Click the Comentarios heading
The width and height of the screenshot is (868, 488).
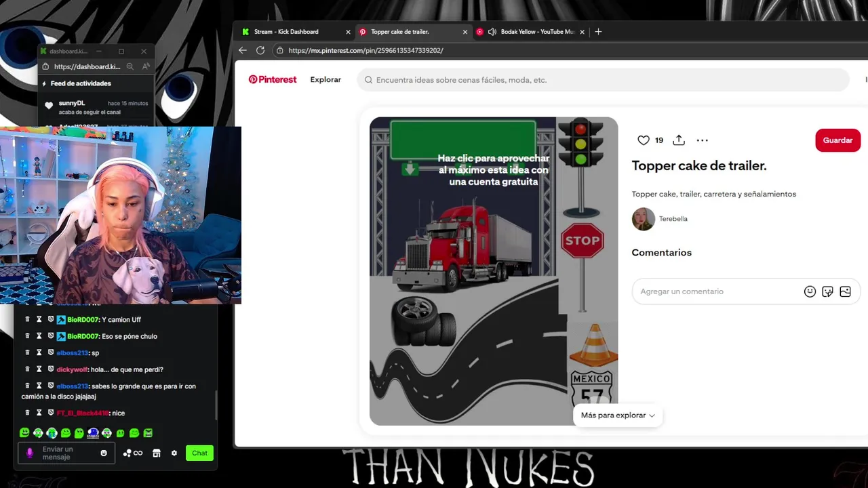click(x=661, y=252)
